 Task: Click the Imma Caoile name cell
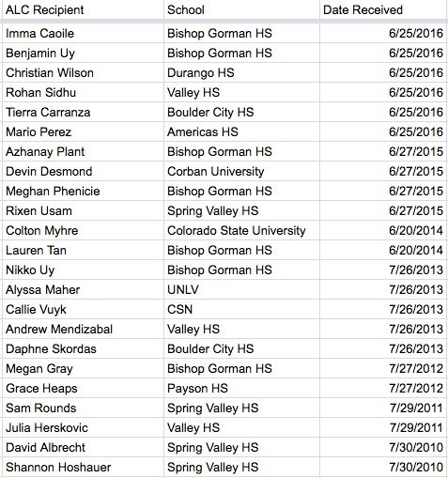(83, 33)
